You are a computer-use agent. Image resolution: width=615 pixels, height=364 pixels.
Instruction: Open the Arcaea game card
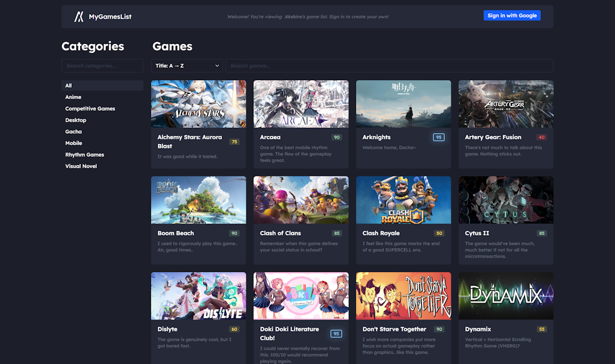click(x=301, y=122)
